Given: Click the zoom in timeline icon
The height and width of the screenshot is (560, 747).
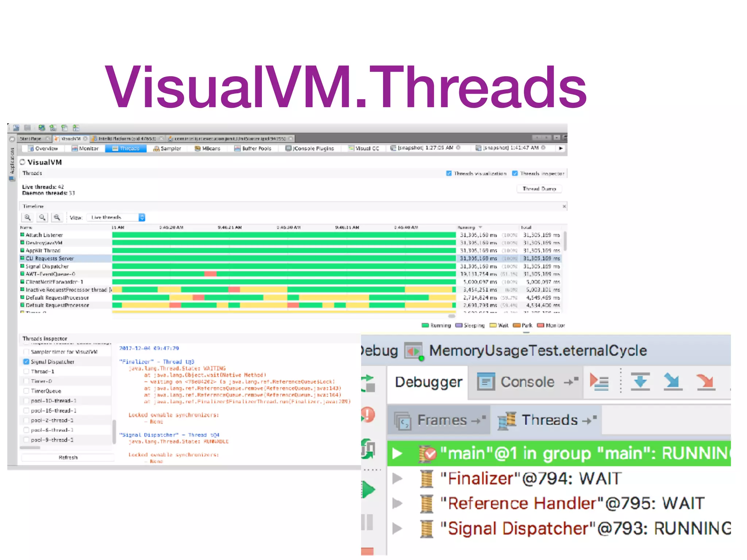Looking at the screenshot, I should pyautogui.click(x=28, y=218).
